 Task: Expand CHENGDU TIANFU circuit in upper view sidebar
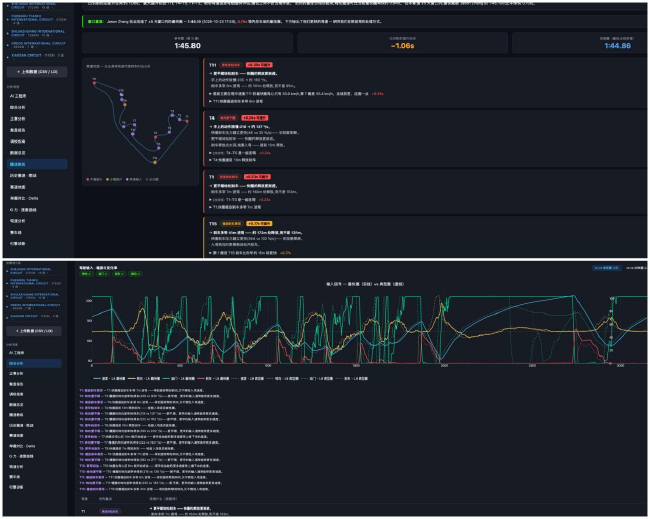point(36,19)
